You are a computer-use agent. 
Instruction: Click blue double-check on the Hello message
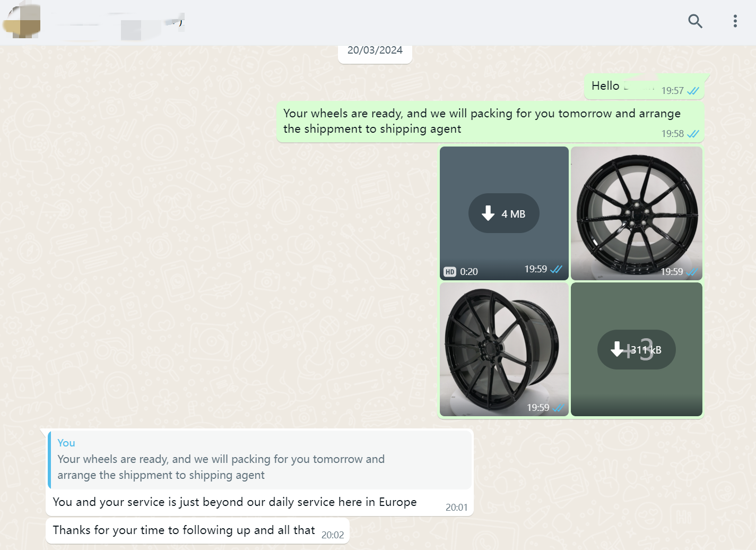click(x=693, y=91)
